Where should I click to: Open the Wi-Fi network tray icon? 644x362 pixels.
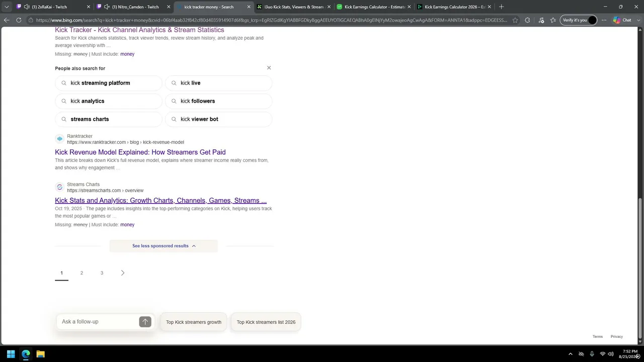[x=602, y=354]
